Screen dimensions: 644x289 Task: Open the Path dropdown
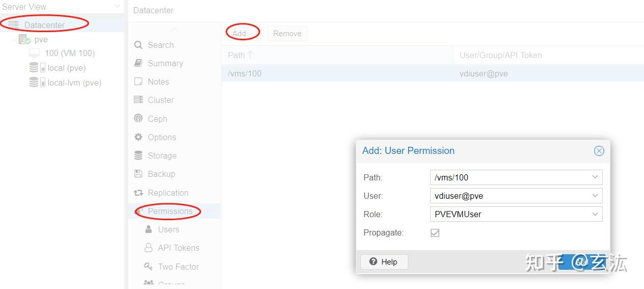(595, 177)
